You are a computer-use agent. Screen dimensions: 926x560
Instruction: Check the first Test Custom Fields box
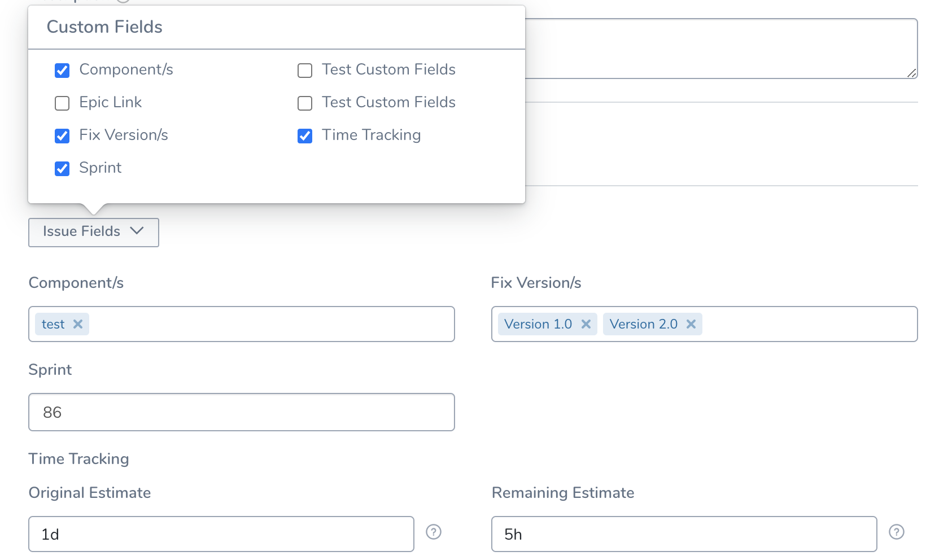[x=305, y=71]
